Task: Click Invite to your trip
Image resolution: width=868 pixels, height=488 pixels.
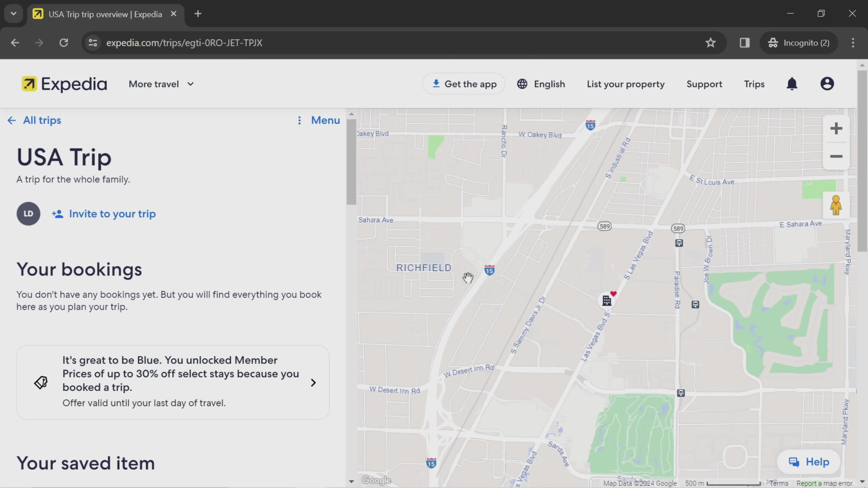Action: (104, 214)
